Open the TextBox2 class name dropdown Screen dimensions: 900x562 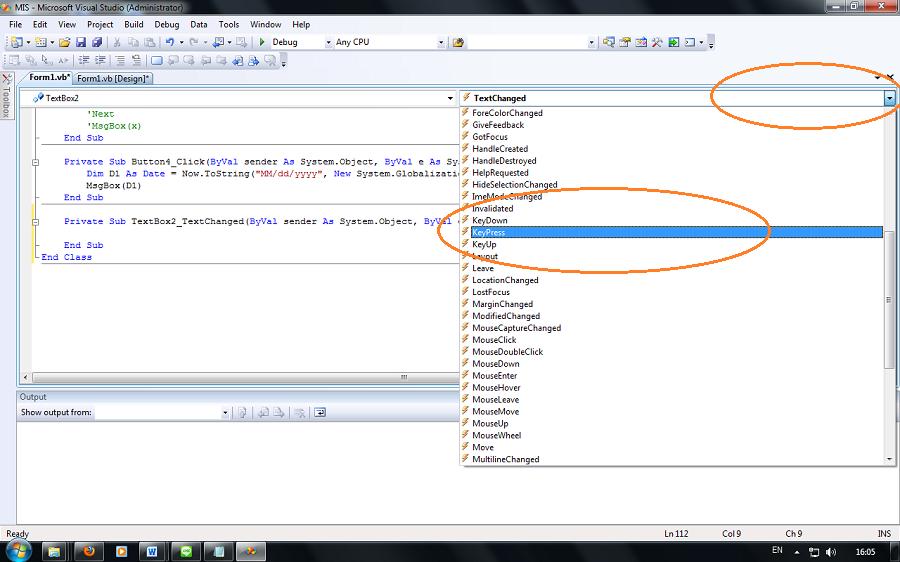click(x=450, y=98)
